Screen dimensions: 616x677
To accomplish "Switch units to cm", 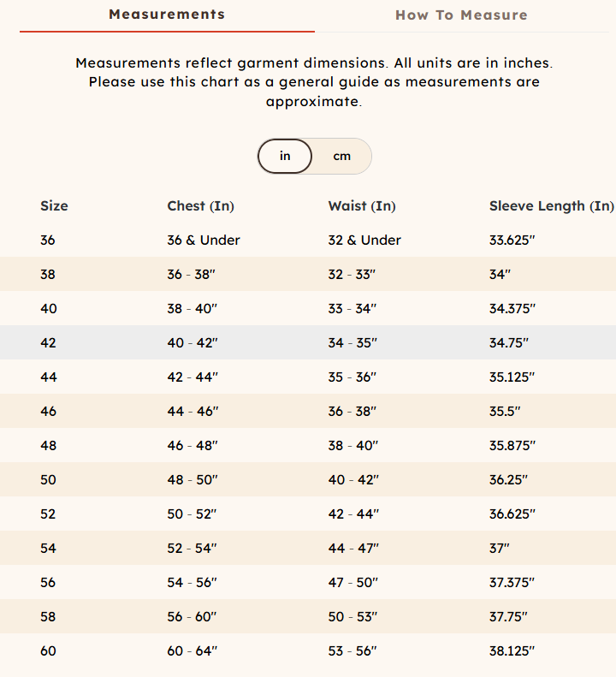I will (342, 157).
